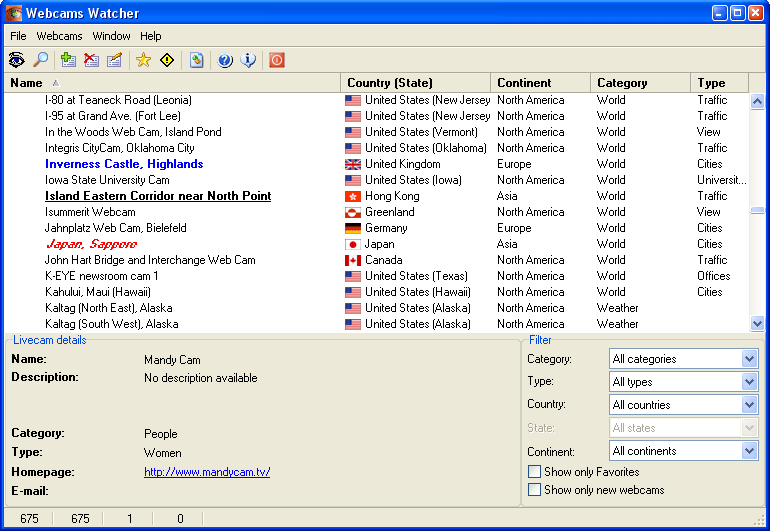Open the File menu
Image resolution: width=770 pixels, height=531 pixels.
[x=18, y=36]
